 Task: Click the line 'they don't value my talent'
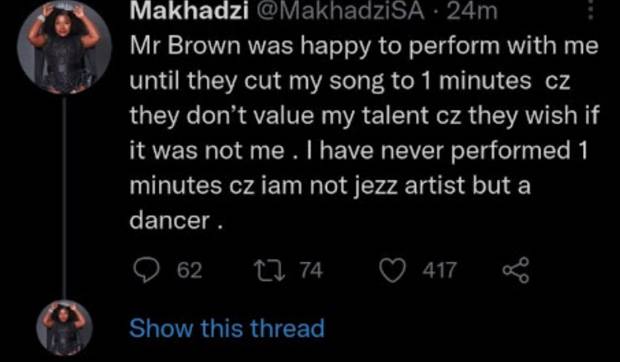365,116
